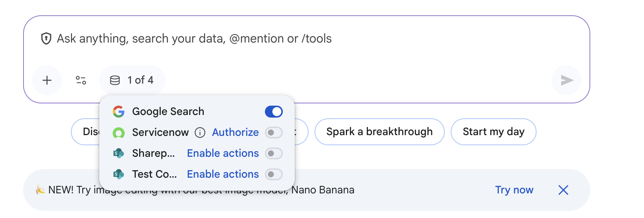Viewport: 644px width, 218px height.
Task: Select the Spark a breakthrough suggestion chip
Action: pyautogui.click(x=379, y=131)
